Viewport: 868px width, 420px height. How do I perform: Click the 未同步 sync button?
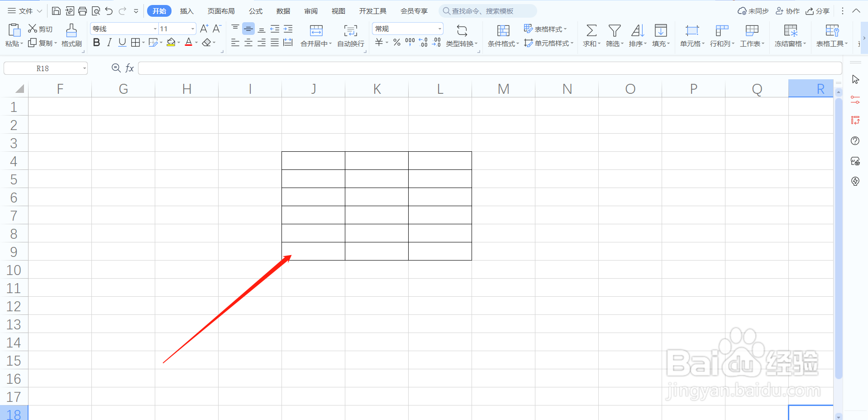click(x=753, y=11)
